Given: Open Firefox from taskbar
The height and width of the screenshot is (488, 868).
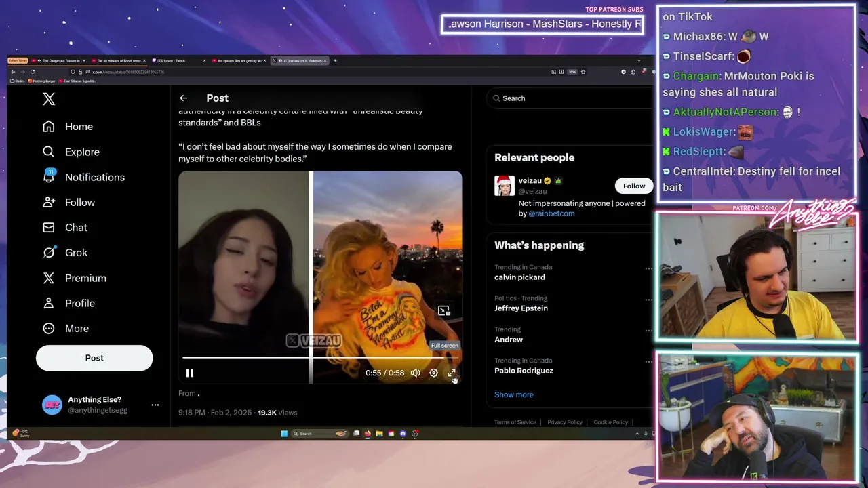Looking at the screenshot, I should (368, 434).
